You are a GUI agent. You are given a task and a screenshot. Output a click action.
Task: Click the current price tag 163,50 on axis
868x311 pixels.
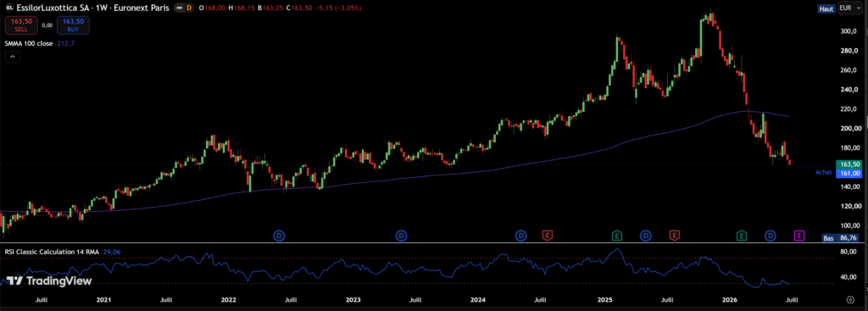(849, 164)
